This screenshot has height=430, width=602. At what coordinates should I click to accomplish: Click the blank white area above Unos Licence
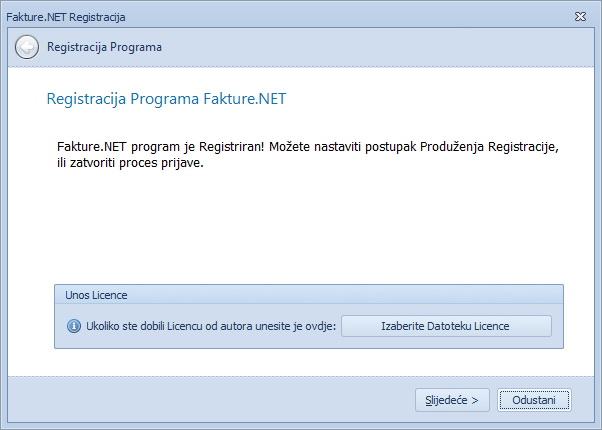click(300, 230)
